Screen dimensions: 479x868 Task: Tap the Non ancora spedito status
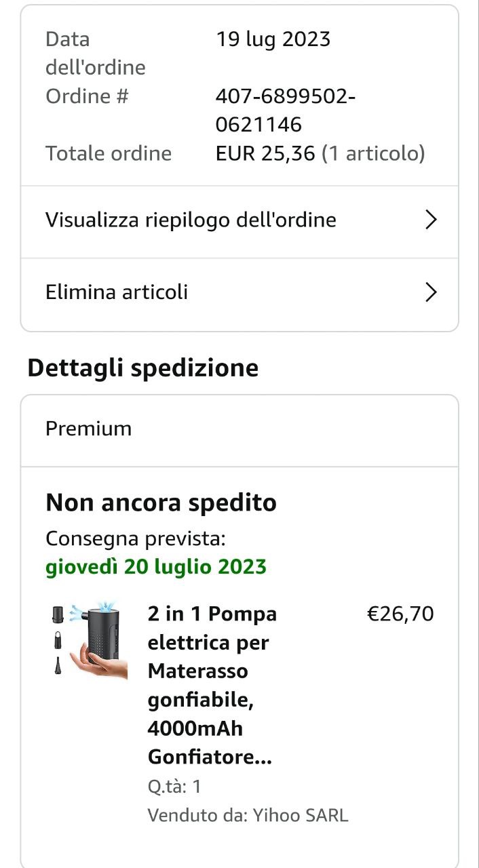[161, 503]
